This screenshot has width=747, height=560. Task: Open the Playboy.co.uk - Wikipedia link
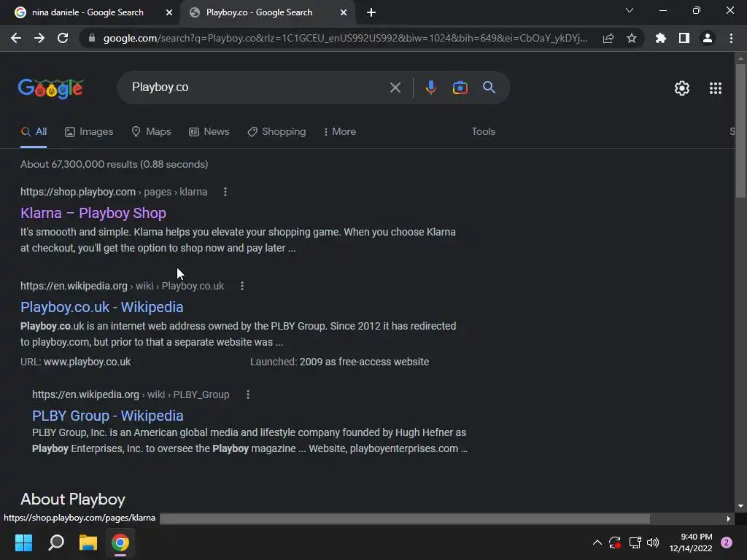click(101, 307)
